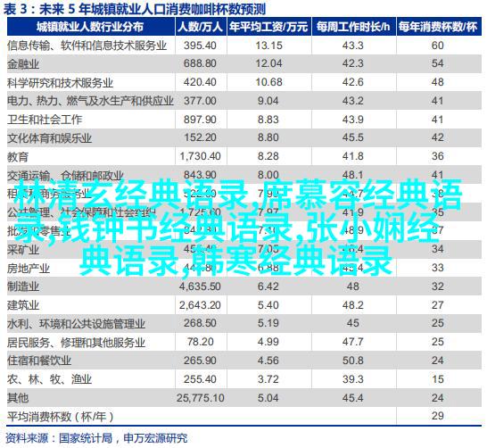Image resolution: width=487 pixels, height=448 pixels.
Task: Select the 年平均工资/万元 column header
Action: [x=268, y=27]
